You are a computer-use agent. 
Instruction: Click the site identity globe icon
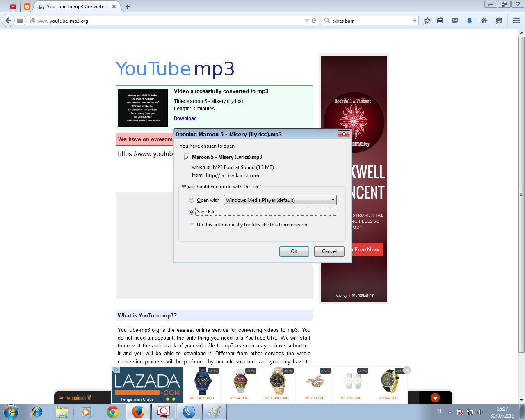(32, 21)
